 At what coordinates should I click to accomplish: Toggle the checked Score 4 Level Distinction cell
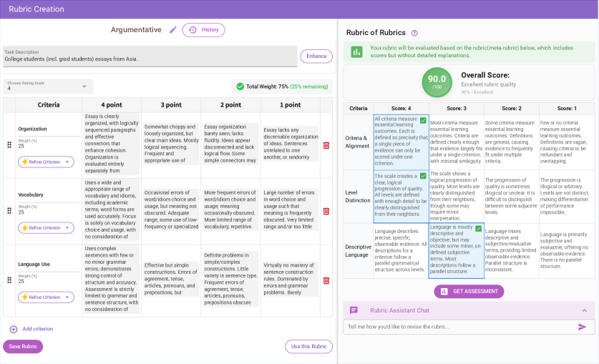tap(423, 176)
